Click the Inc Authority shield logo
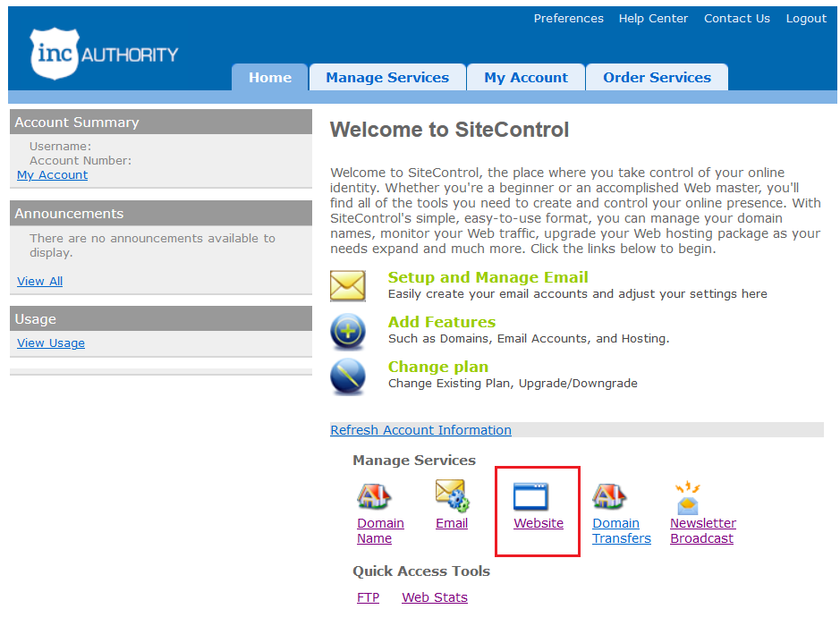This screenshot has width=840, height=626. [x=55, y=54]
